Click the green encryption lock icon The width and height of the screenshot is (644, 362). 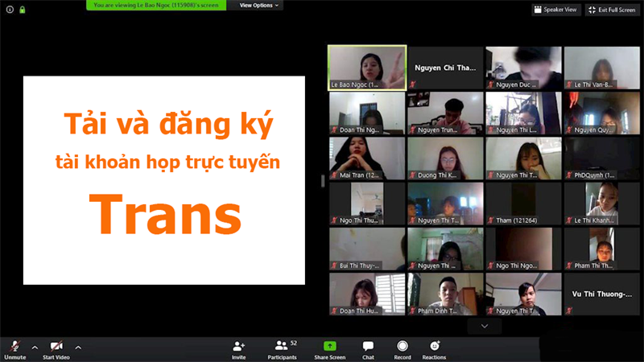tap(23, 10)
